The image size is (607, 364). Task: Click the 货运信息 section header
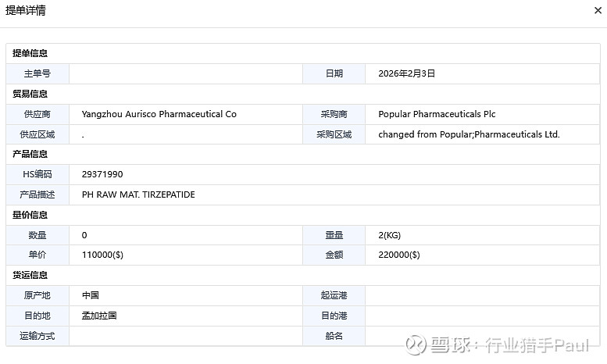click(x=30, y=275)
